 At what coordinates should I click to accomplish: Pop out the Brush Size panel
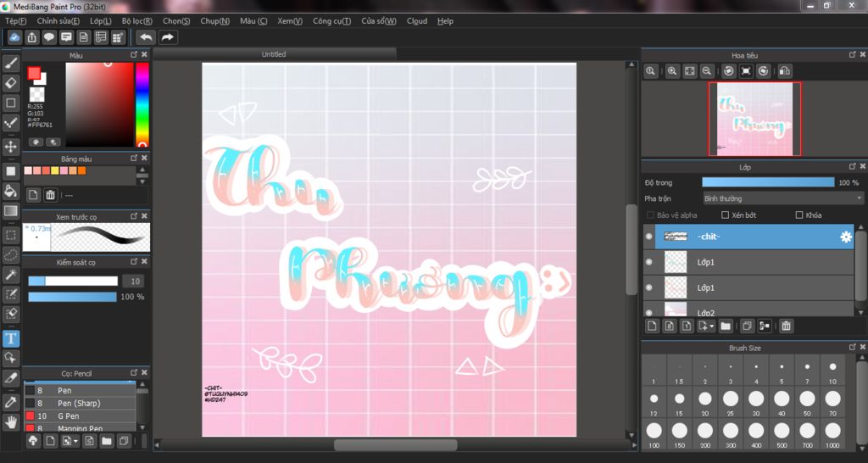(853, 348)
